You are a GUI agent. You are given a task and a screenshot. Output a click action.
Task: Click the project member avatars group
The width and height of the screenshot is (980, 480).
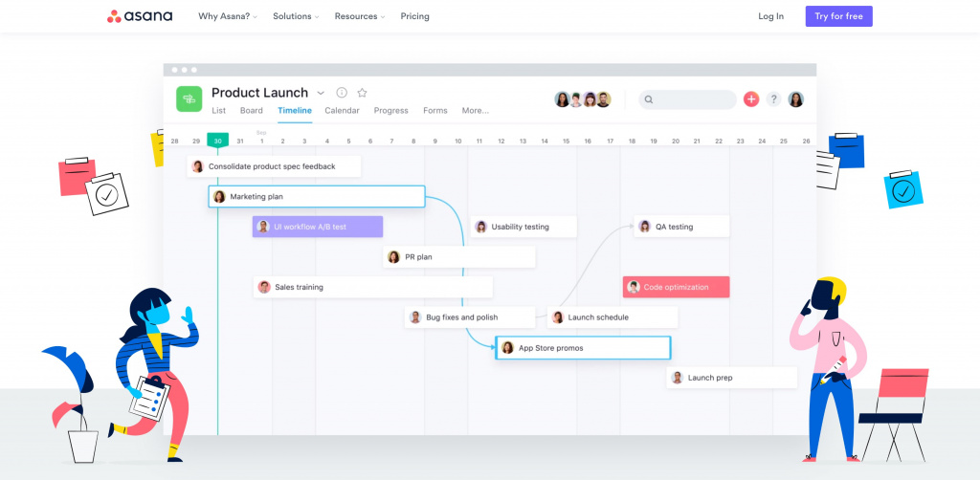coord(583,99)
